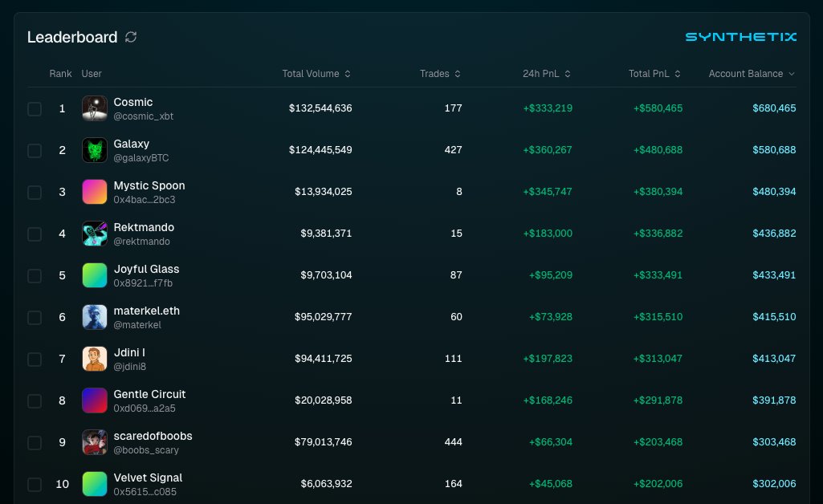Viewport: 823px width, 504px height.
Task: Open Account Balance sort chevron
Action: 792,74
